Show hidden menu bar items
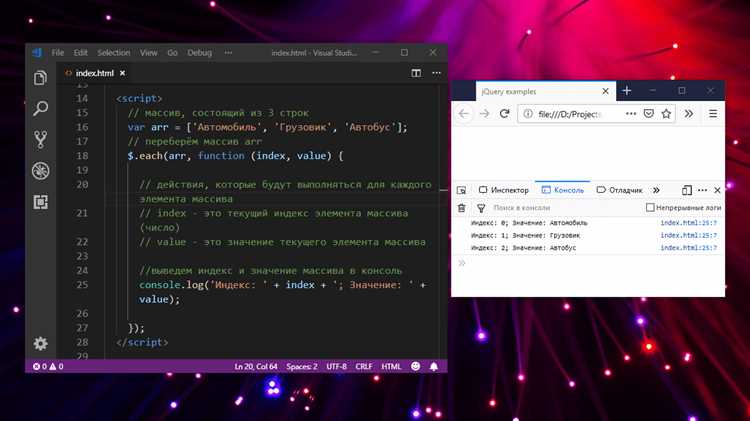The height and width of the screenshot is (421, 750). pyautogui.click(x=228, y=53)
